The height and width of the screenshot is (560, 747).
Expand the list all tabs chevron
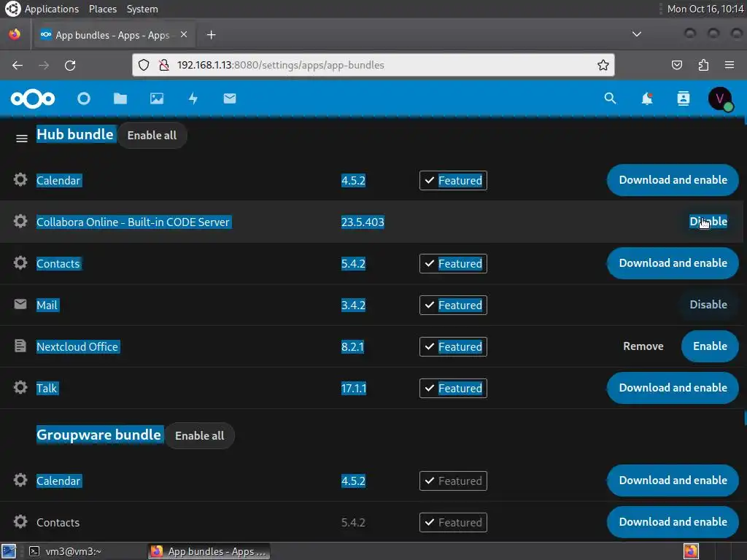tap(636, 34)
